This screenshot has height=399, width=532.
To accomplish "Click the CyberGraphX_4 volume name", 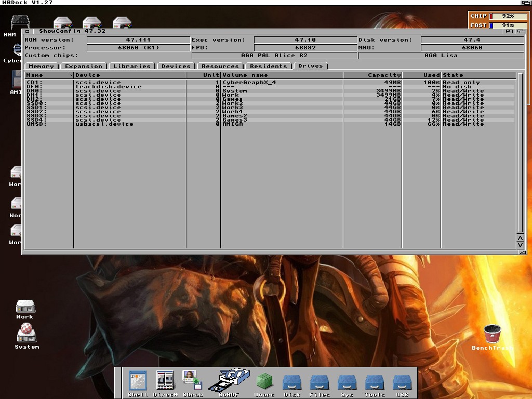I will [249, 83].
